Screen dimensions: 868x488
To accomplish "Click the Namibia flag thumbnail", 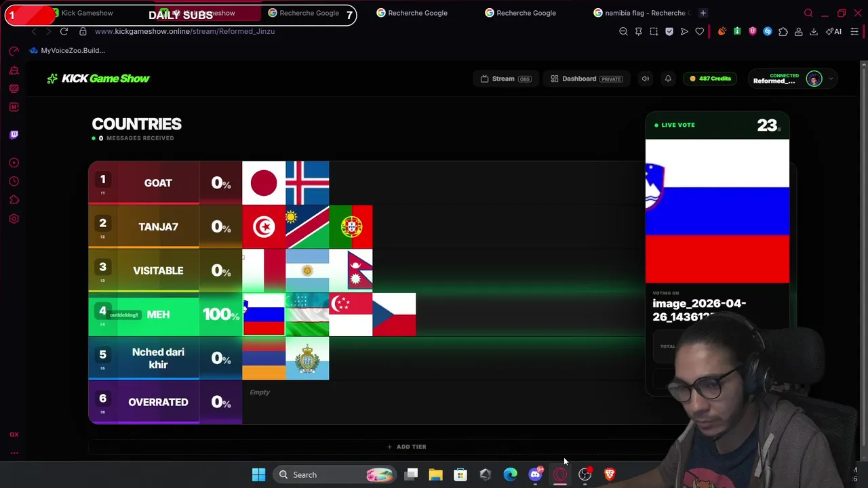I will coord(307,226).
